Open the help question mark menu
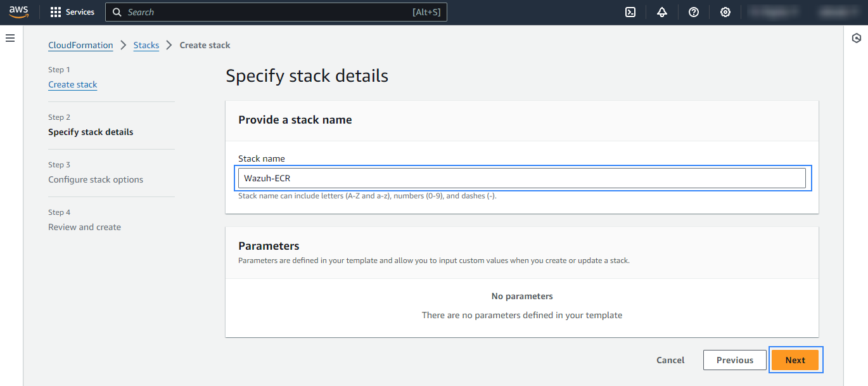This screenshot has height=386, width=868. [x=694, y=12]
